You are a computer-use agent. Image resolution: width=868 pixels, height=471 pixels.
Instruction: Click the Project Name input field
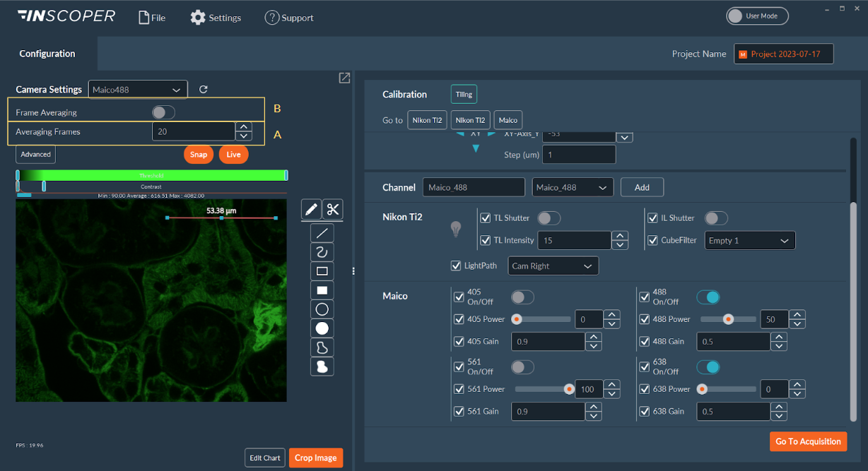[783, 54]
